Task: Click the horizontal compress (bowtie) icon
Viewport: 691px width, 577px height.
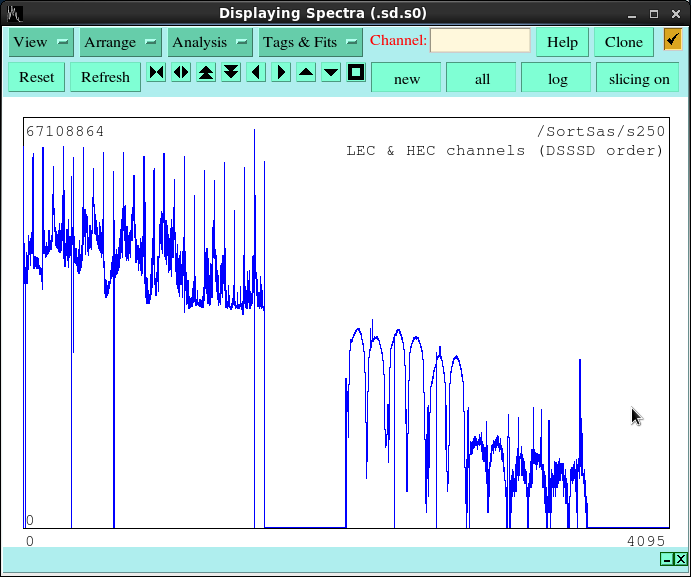Action: pyautogui.click(x=156, y=72)
